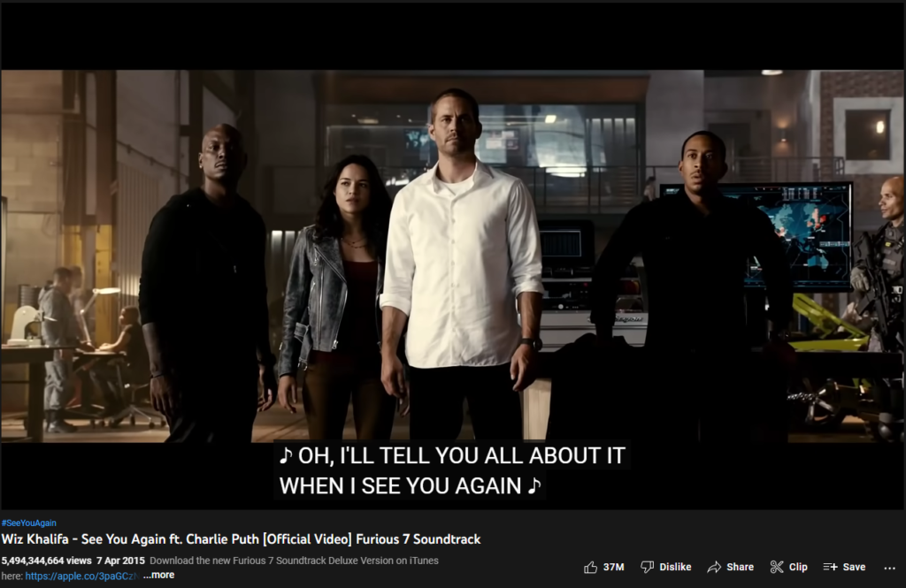Image resolution: width=906 pixels, height=588 pixels.
Task: Click the Save text label
Action: tap(854, 567)
